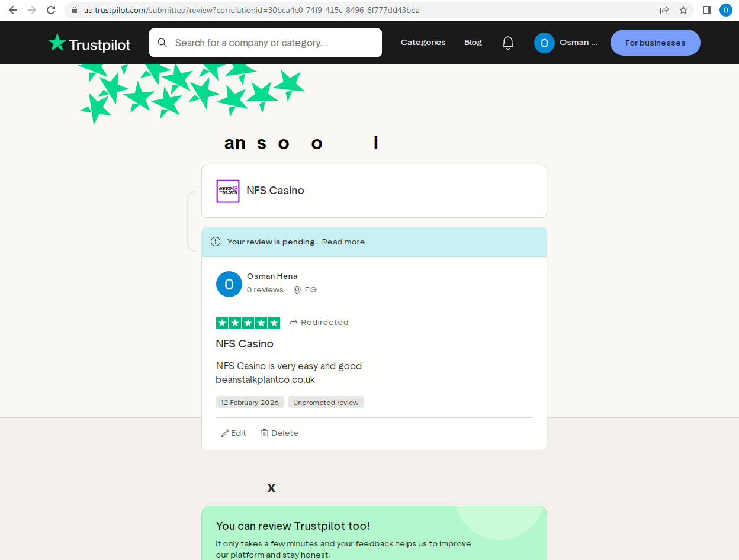The width and height of the screenshot is (739, 560).
Task: Open Osman Hena reviewer profile
Action: point(272,276)
